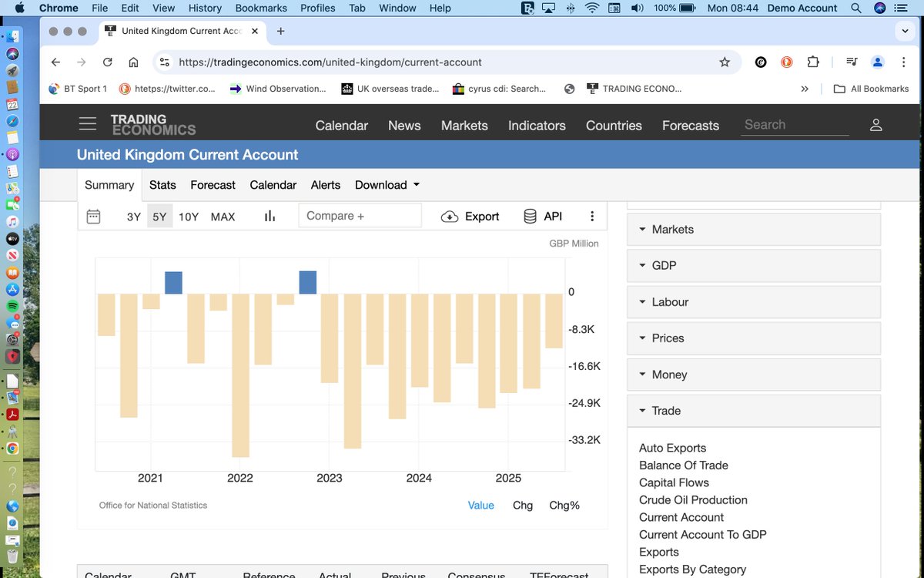Open Chrome Bookmarks menu in menu bar
This screenshot has height=578, width=924.
pos(261,8)
